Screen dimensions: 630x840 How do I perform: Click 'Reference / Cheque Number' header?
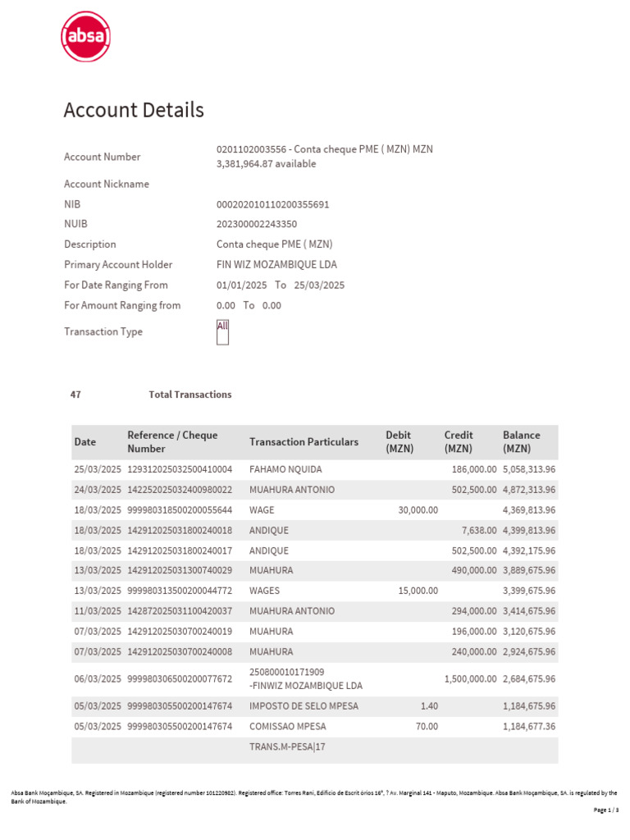[172, 442]
